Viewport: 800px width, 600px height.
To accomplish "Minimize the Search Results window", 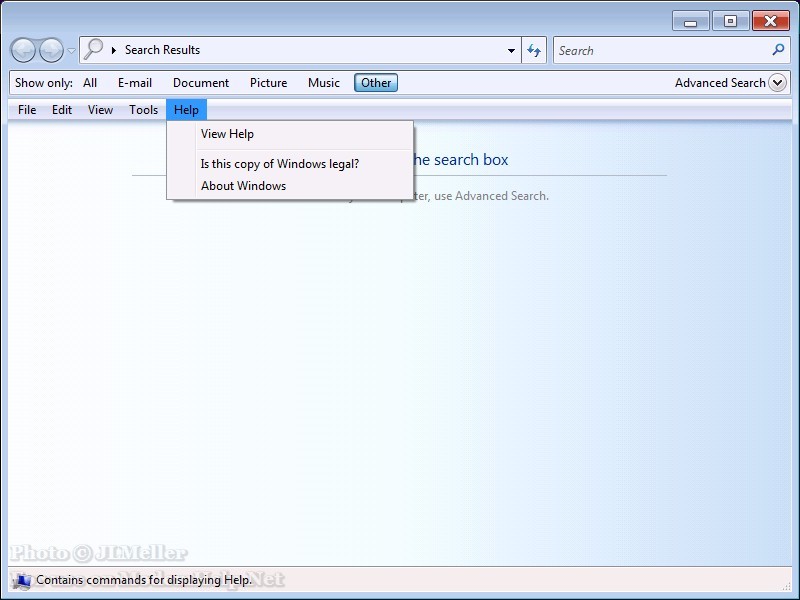I will click(690, 21).
